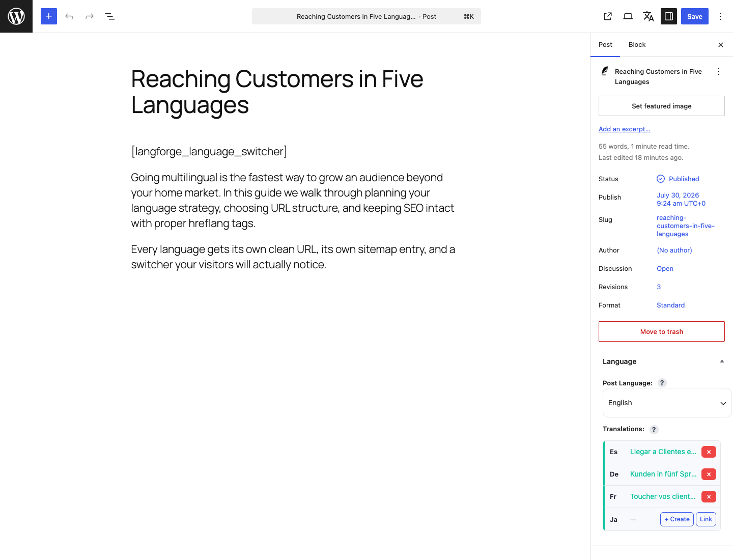Switch to the Post tab
Image resolution: width=733 pixels, height=560 pixels.
(x=605, y=45)
